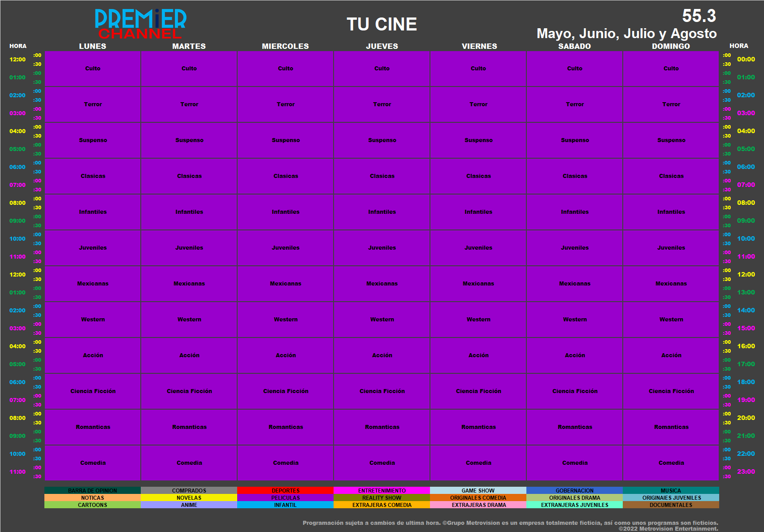The height and width of the screenshot is (532, 764).
Task: Click the Infantiles block on LUNES
Action: click(93, 212)
